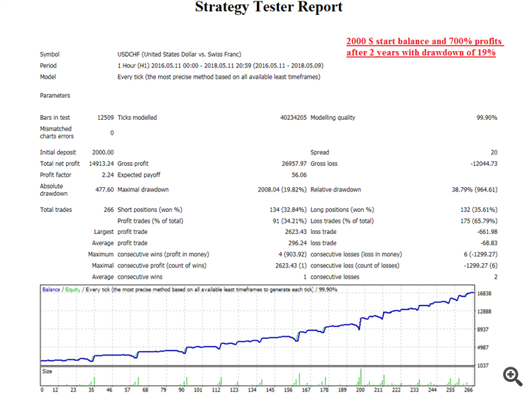Screen dimensions: 532x395
Task: Click the Short positions value 134 (32.84%)
Action: coord(288,210)
